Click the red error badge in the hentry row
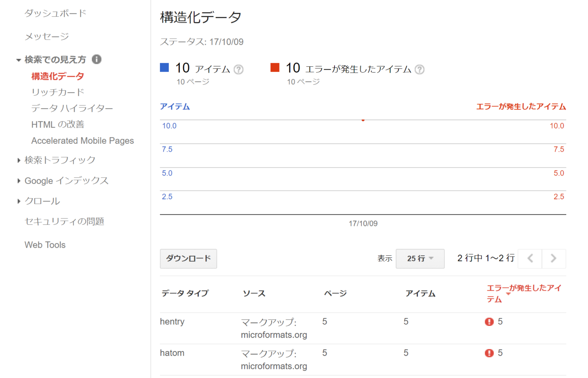 point(489,322)
